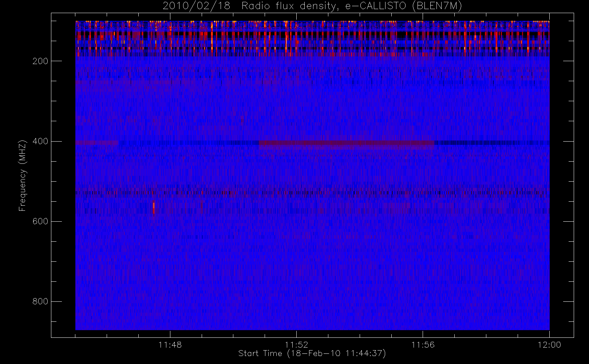Click the 12:00 time tick label

549,345
